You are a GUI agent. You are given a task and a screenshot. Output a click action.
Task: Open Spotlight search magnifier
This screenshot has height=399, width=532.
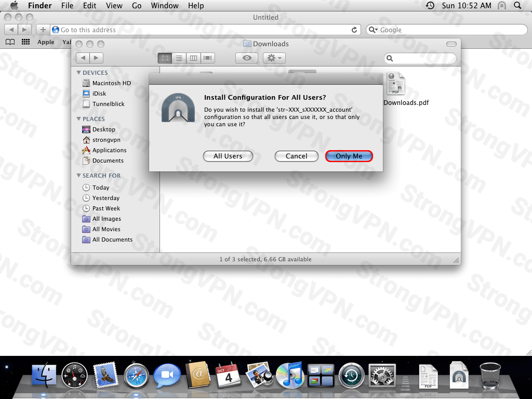point(517,5)
